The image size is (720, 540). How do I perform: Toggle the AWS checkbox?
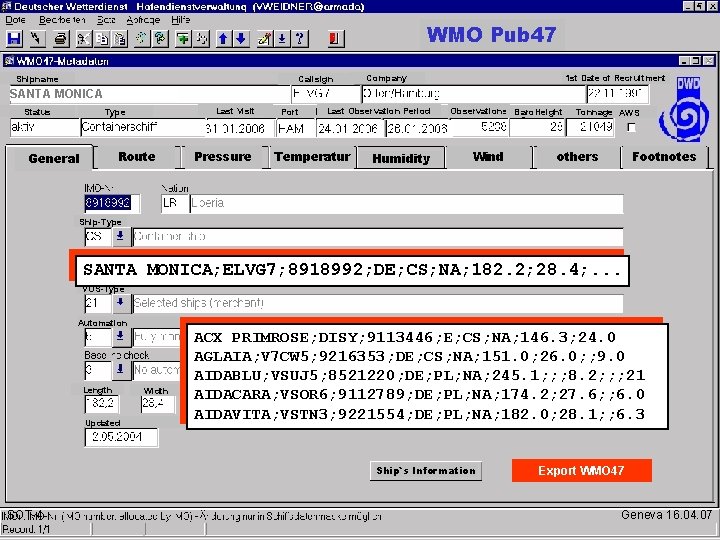(x=632, y=128)
